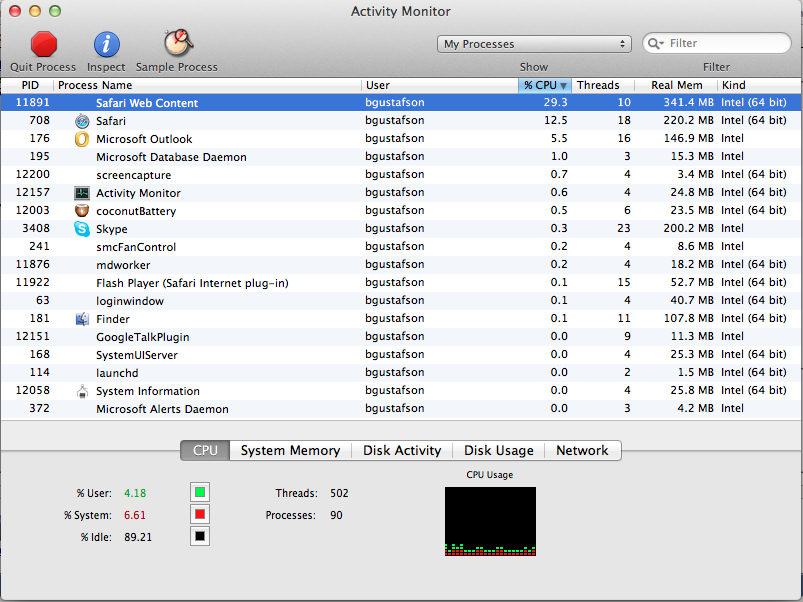Viewport: 803px width, 602px height.
Task: Click the Activity Monitor row icon
Action: (82, 193)
